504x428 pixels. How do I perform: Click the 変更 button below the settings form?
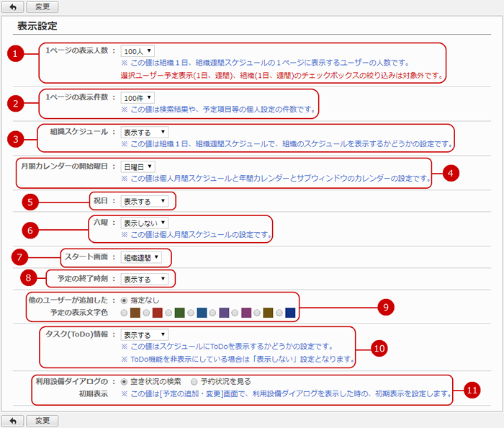tap(42, 421)
